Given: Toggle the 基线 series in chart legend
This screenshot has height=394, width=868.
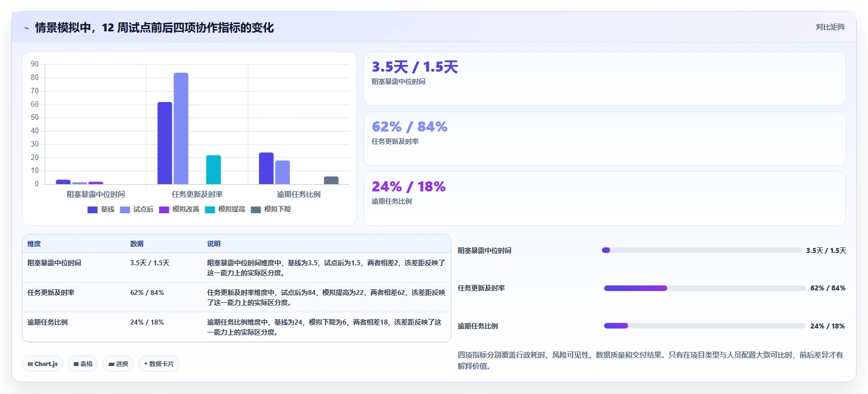Looking at the screenshot, I should pyautogui.click(x=101, y=209).
